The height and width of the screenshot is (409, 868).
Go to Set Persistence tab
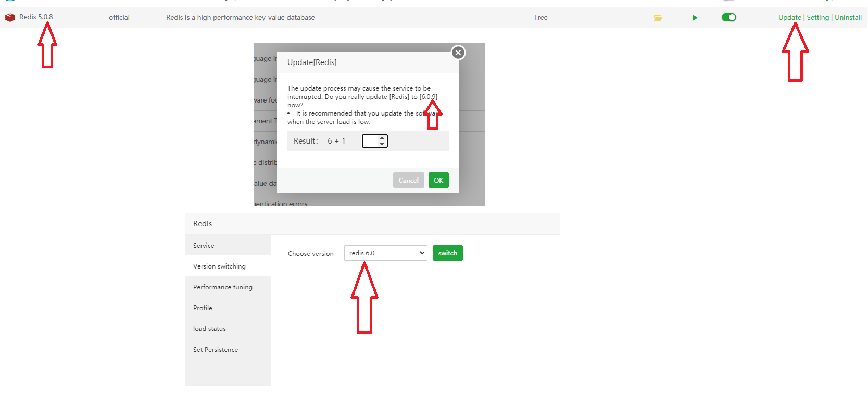point(228,349)
